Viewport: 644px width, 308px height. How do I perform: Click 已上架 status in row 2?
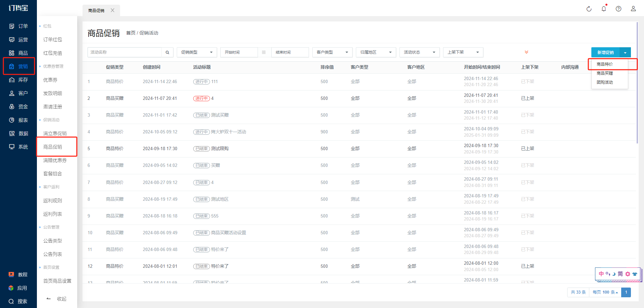[x=528, y=98]
